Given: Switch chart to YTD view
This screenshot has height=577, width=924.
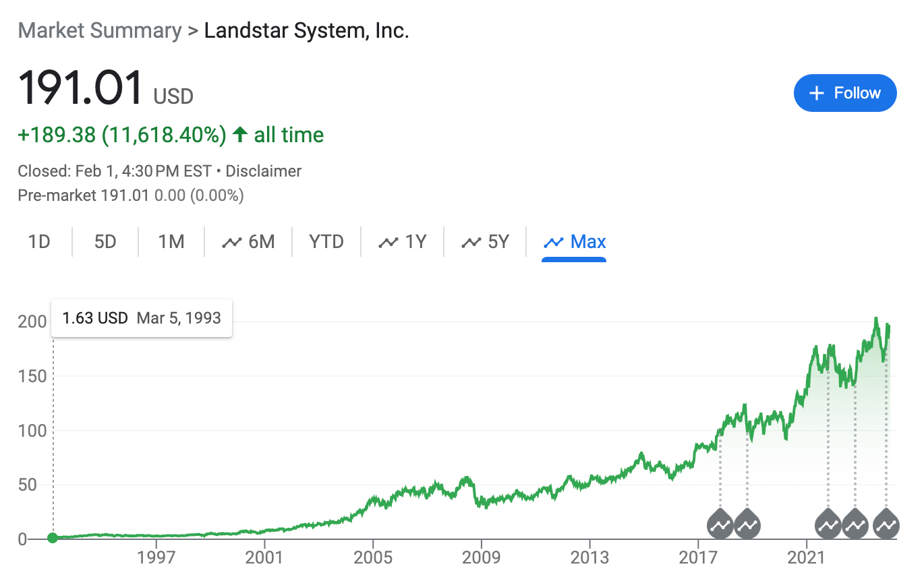Looking at the screenshot, I should coord(326,242).
